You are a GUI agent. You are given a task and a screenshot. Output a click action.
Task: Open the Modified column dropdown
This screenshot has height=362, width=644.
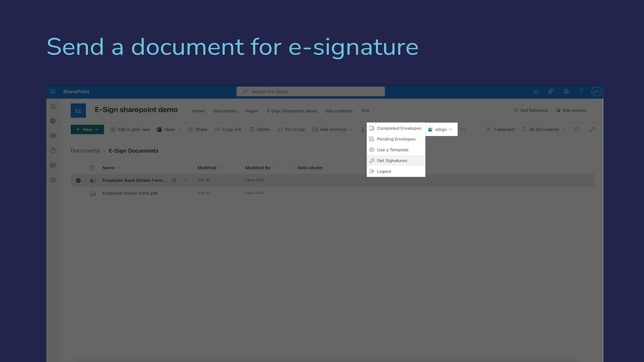click(209, 168)
